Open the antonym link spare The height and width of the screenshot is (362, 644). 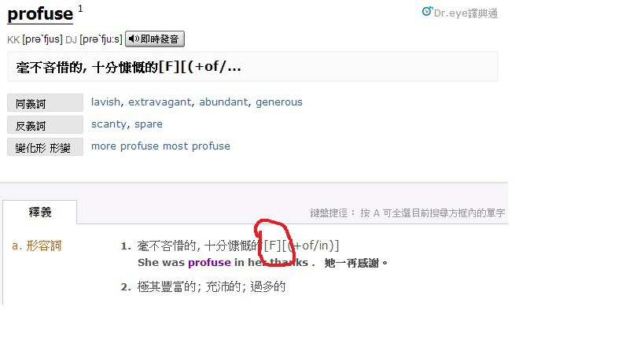(x=149, y=124)
